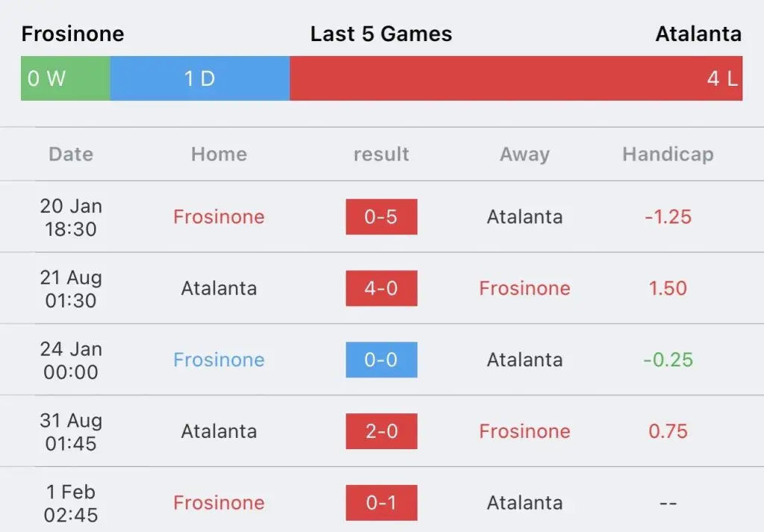Click the Last 5 Games title
This screenshot has height=532, width=764.
coord(381,34)
